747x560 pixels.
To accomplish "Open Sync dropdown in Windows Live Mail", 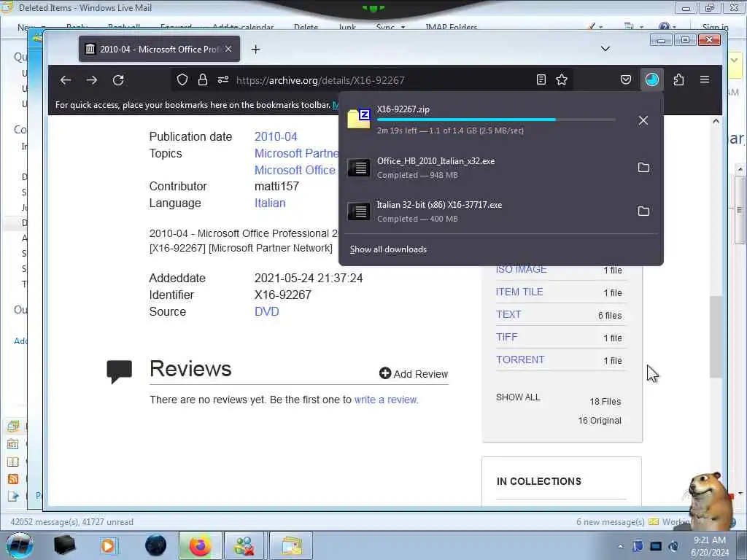I will point(391,27).
